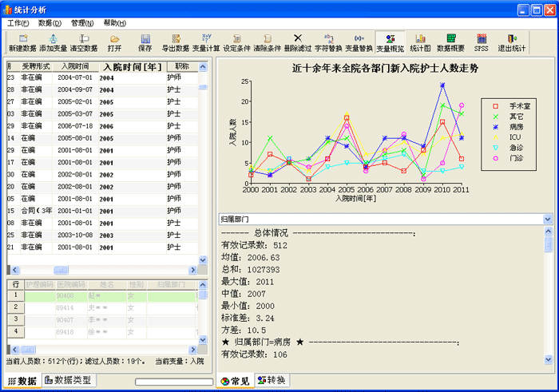
Task: Switch to the 数据 tab
Action: pyautogui.click(x=22, y=381)
